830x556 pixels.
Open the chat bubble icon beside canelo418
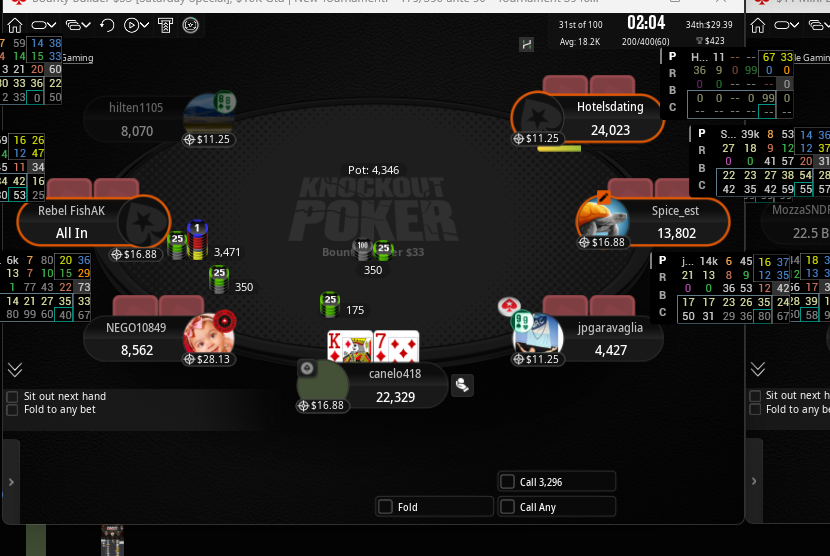[462, 385]
